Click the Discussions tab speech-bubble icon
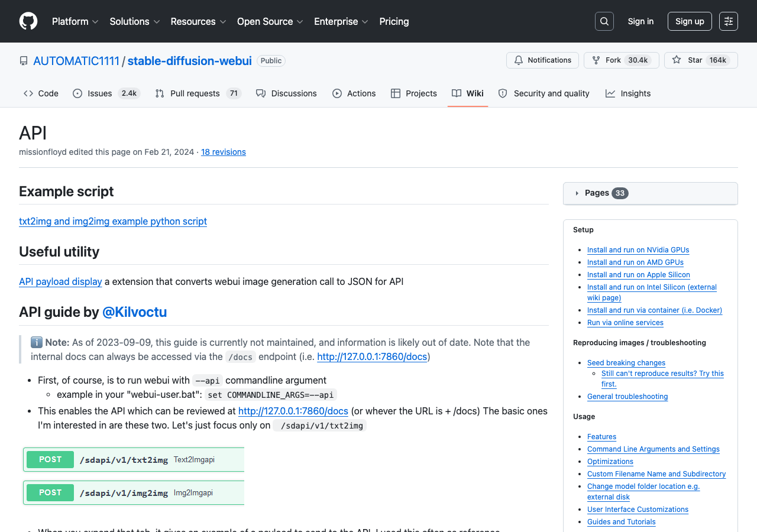757x532 pixels. (x=261, y=93)
